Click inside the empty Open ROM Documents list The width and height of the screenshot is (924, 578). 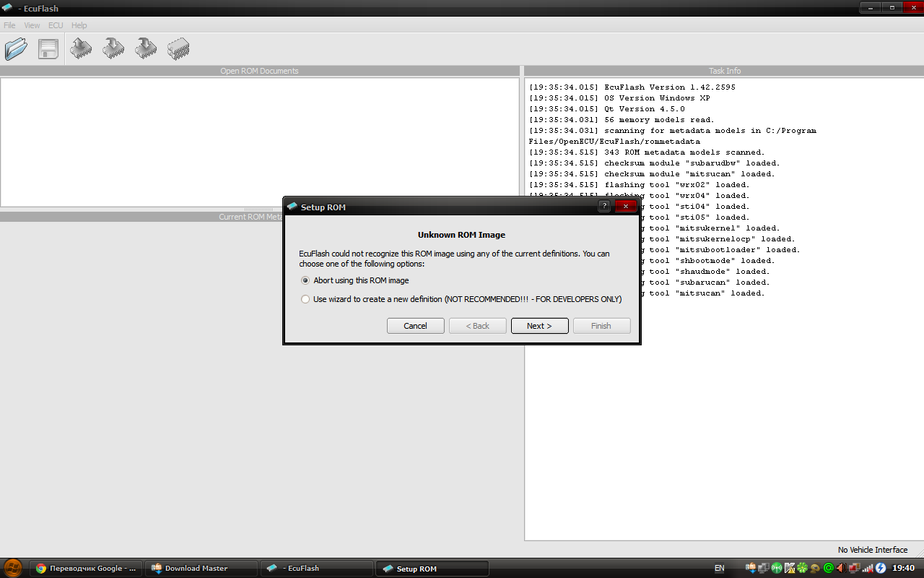pos(260,142)
